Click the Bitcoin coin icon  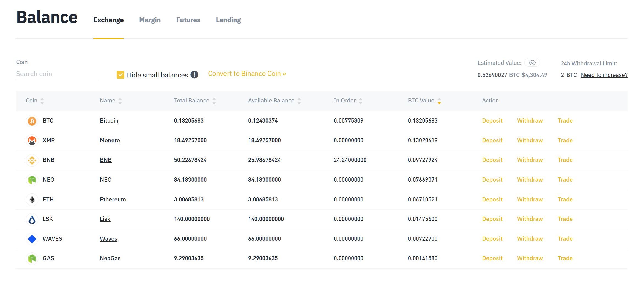32,121
